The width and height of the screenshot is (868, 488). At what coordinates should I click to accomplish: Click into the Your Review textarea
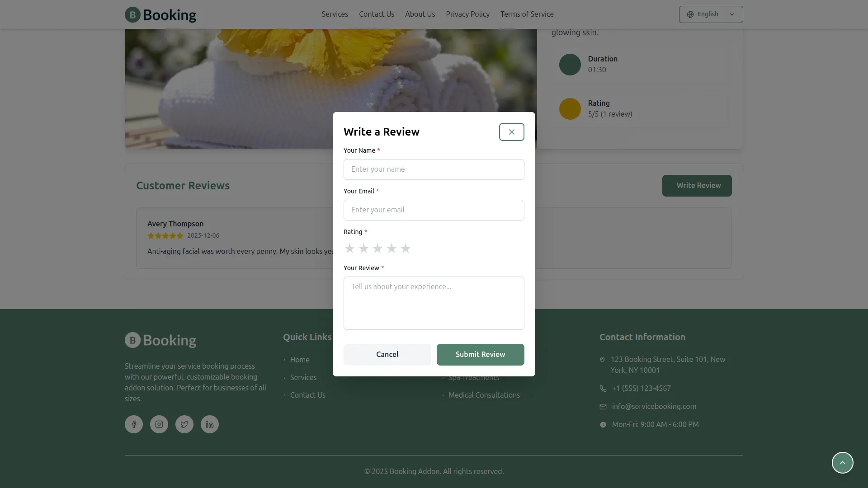[x=434, y=303]
